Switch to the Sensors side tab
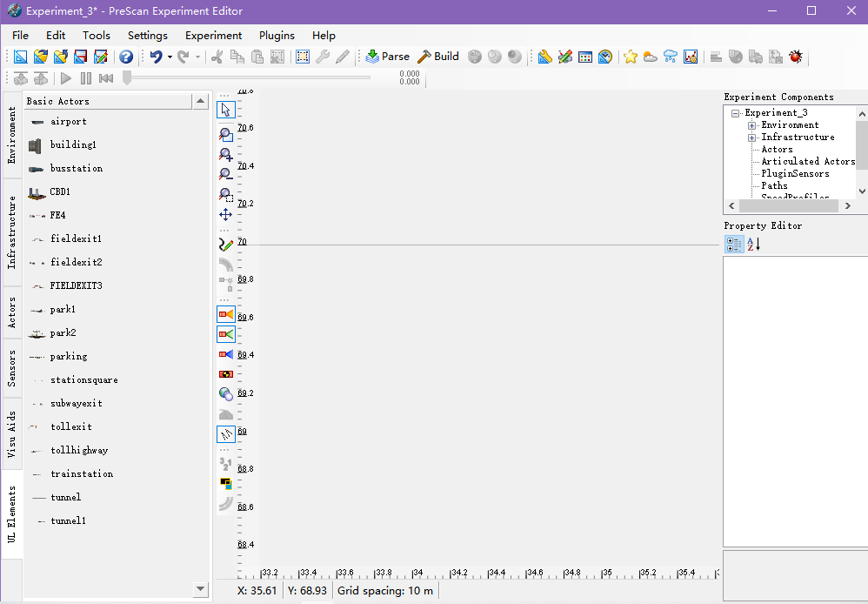Image resolution: width=868 pixels, height=604 pixels. coord(11,368)
